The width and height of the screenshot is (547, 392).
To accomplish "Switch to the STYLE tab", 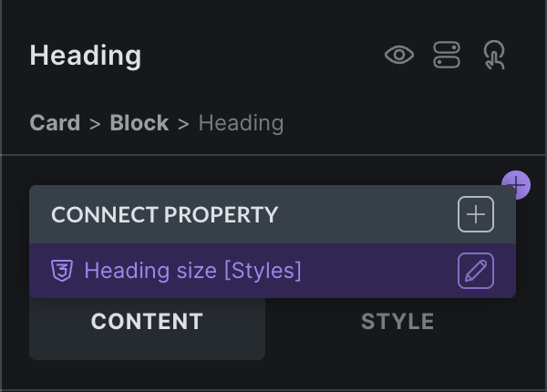I will pos(397,322).
